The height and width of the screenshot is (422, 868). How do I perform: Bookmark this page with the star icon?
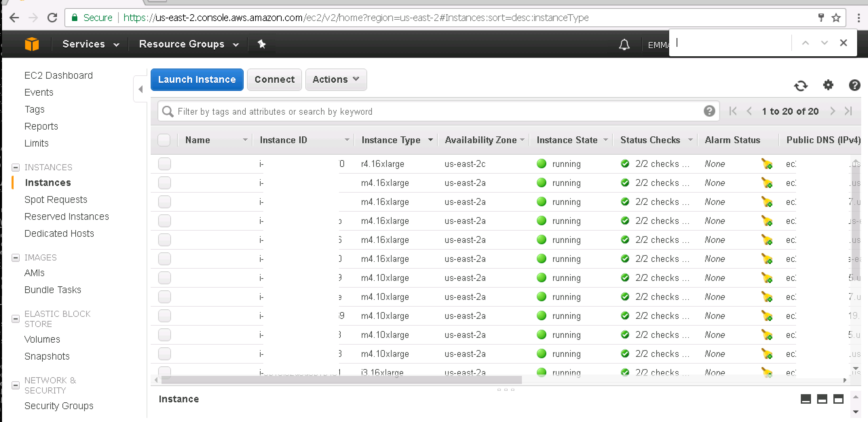[x=836, y=18]
